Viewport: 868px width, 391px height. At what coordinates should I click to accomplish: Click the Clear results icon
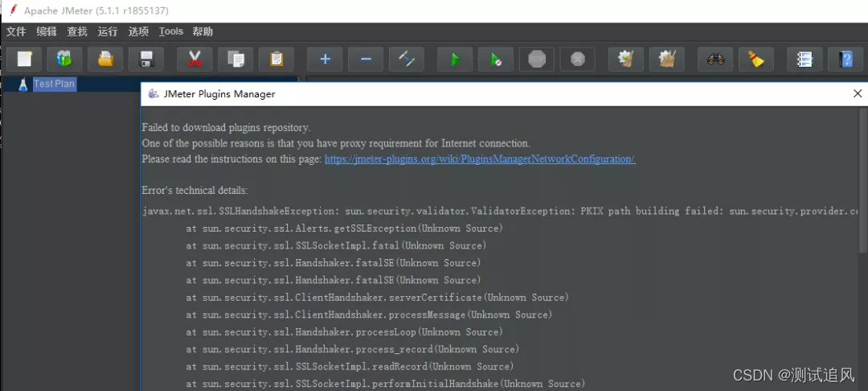626,59
